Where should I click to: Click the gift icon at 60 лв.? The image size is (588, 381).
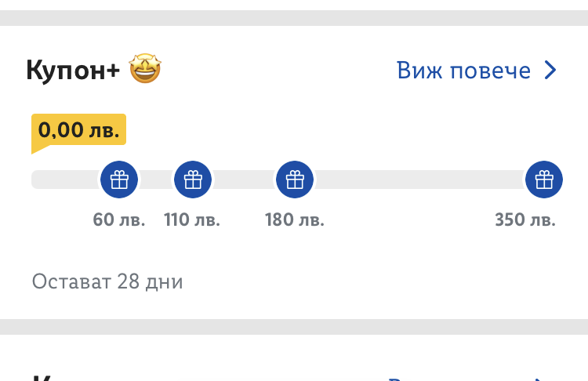119,180
